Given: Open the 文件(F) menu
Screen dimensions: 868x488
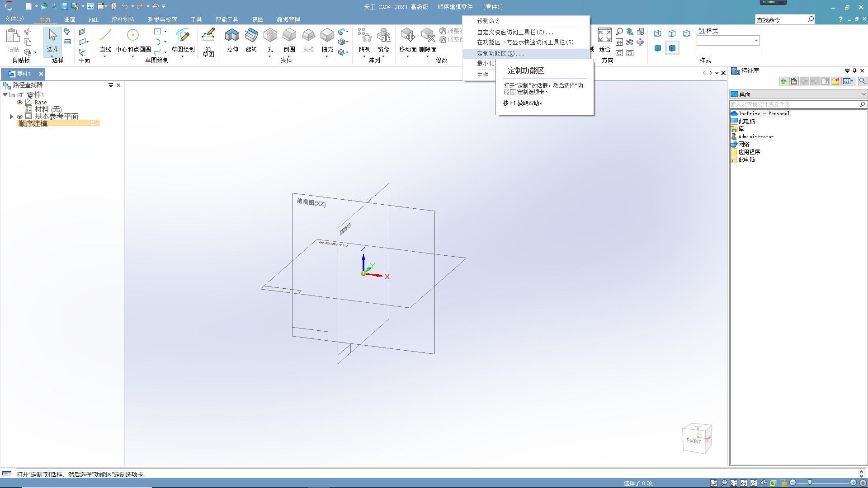Looking at the screenshot, I should [14, 19].
